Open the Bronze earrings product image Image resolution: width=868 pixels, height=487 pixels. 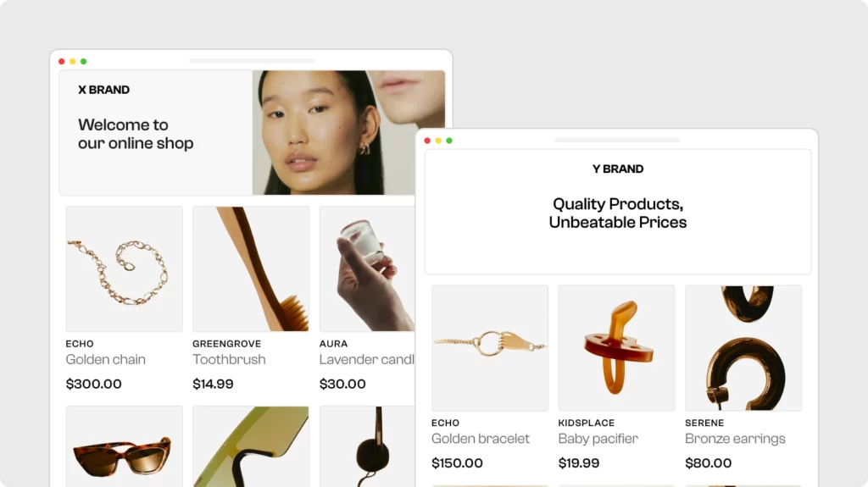743,348
